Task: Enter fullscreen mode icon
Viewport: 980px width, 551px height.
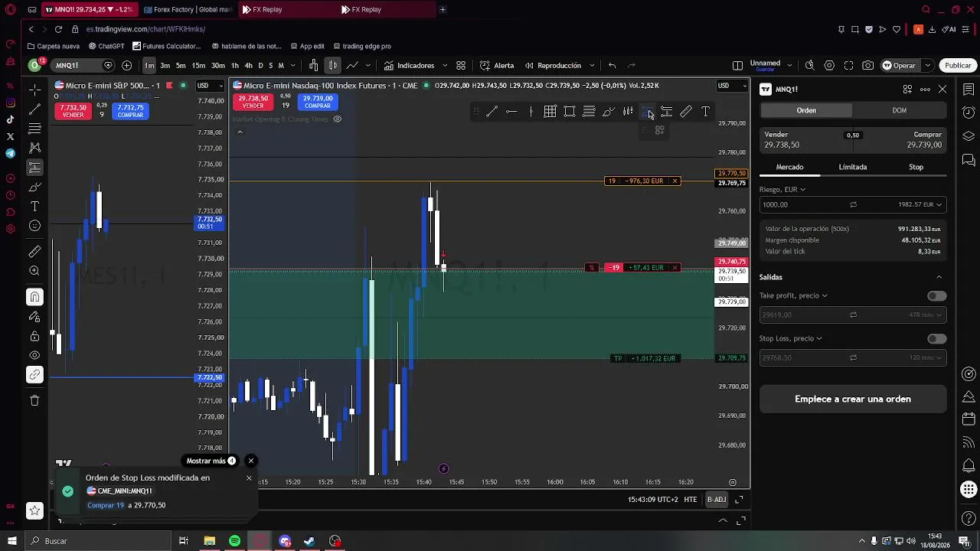Action: coord(848,66)
